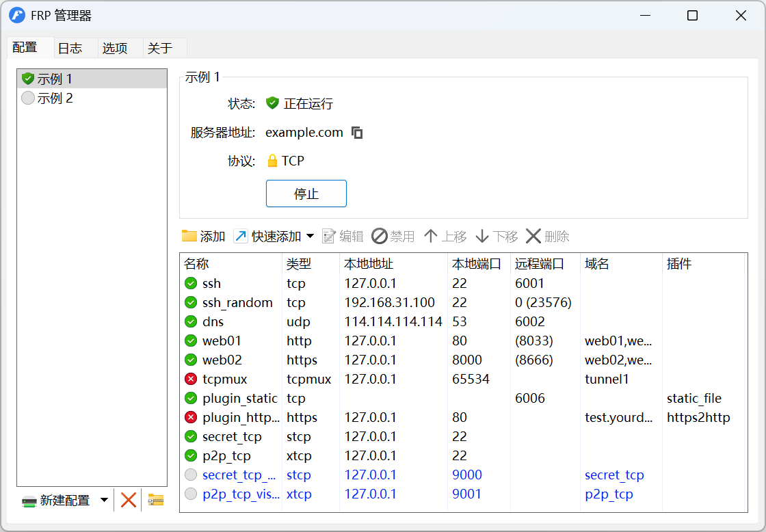Switch to the 日志 tab
This screenshot has width=766, height=532.
pyautogui.click(x=71, y=48)
